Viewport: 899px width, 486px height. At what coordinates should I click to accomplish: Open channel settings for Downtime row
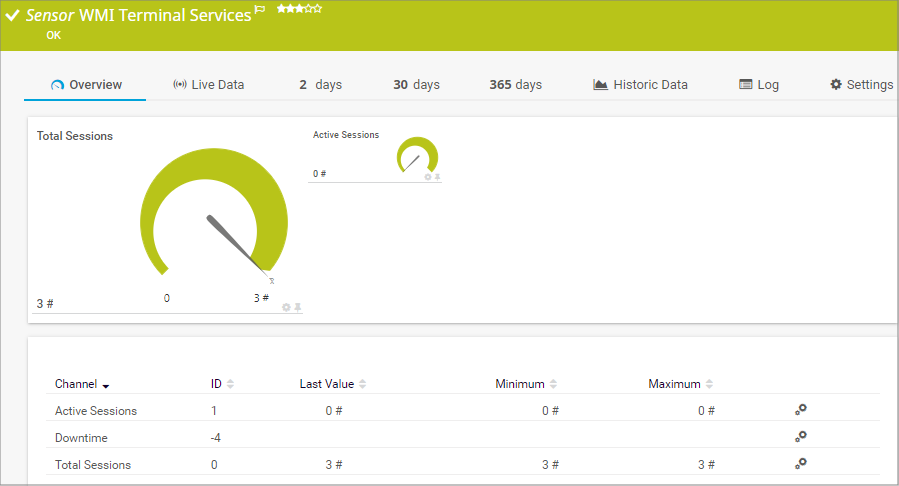click(800, 437)
